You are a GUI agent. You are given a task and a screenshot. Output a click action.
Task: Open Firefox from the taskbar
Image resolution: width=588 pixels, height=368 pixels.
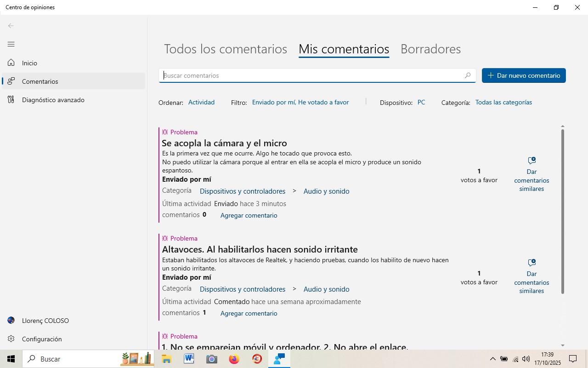234,359
